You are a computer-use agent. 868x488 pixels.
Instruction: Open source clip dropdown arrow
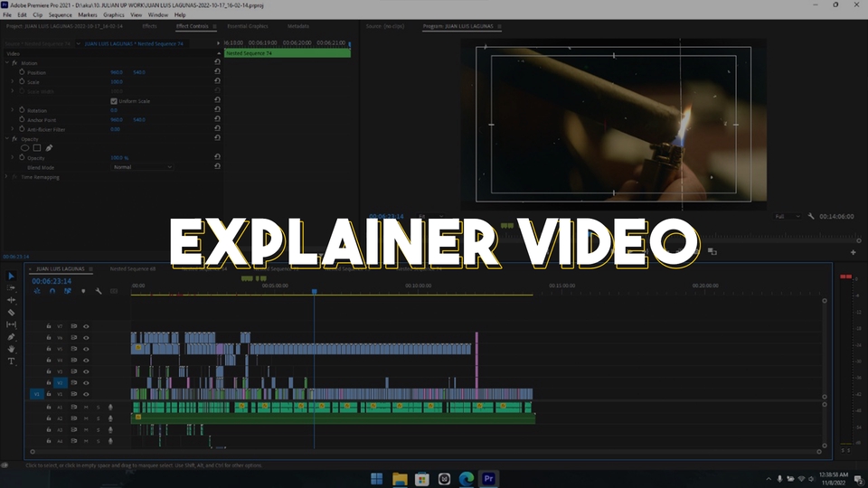pos(78,43)
